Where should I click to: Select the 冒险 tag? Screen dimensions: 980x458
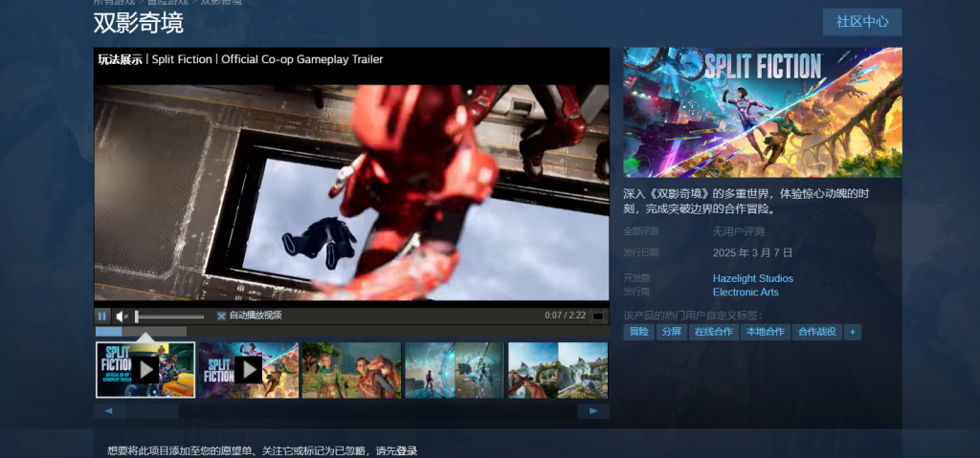pyautogui.click(x=638, y=332)
